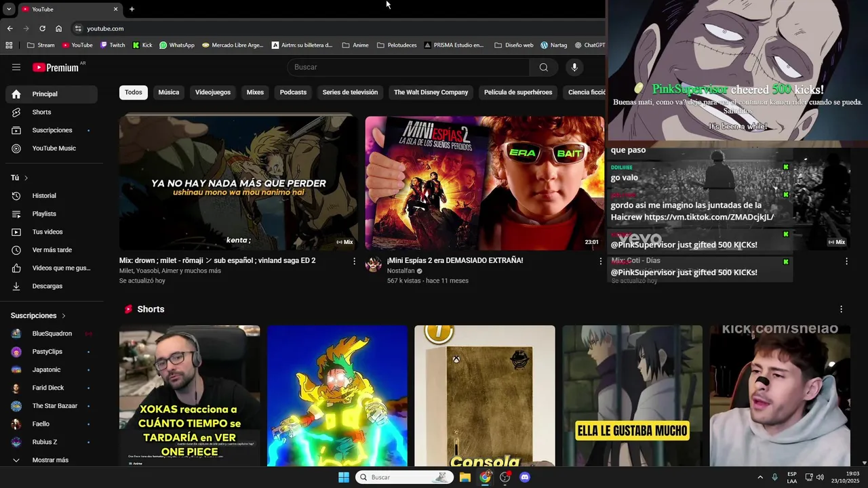Open the Mini Espías 2 video thumbnail

click(484, 183)
